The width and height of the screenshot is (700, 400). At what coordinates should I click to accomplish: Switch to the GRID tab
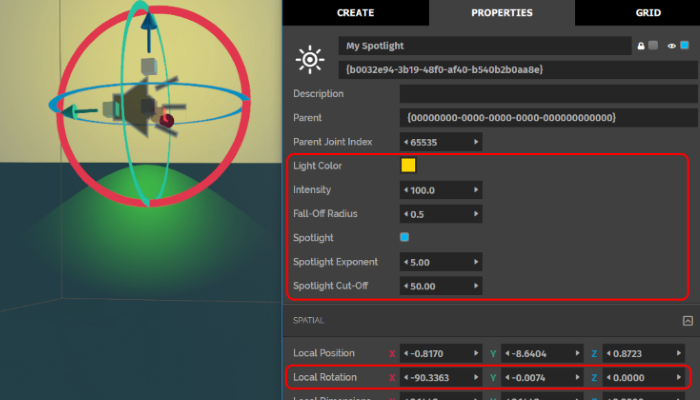(x=648, y=12)
